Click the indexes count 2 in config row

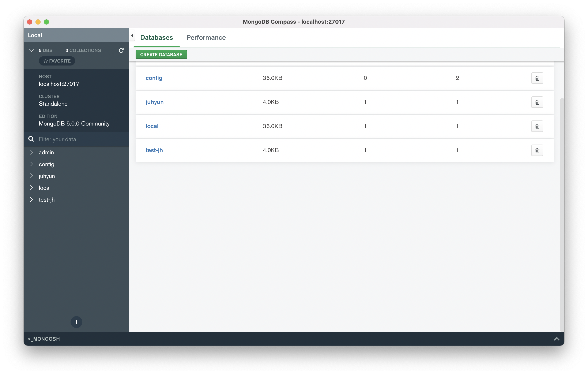click(457, 78)
